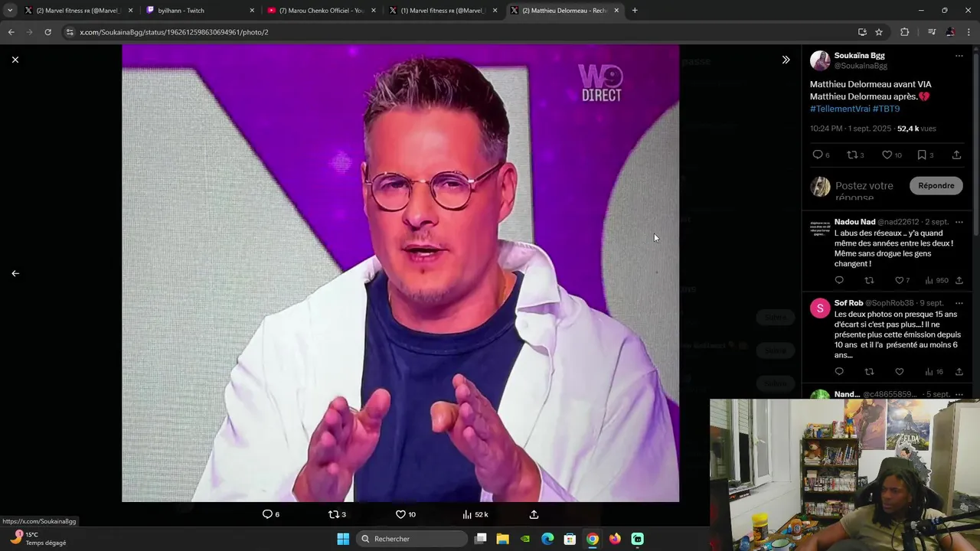Reply to Nadou Nad's comment
The image size is (980, 551).
(x=839, y=280)
